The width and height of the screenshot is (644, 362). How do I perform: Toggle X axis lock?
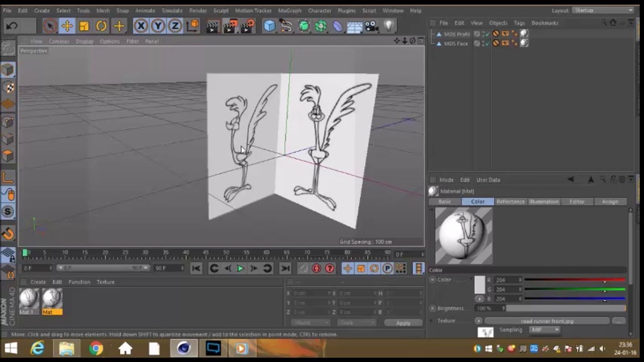click(x=141, y=26)
